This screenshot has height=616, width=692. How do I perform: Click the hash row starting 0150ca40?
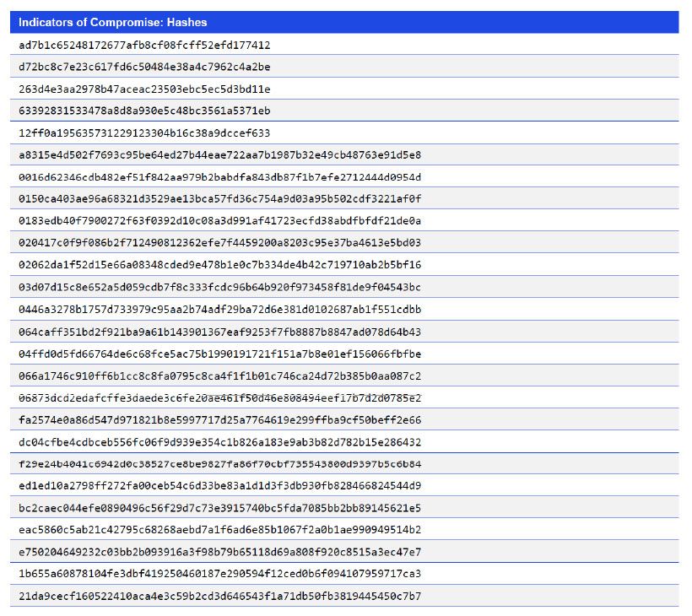pos(219,198)
